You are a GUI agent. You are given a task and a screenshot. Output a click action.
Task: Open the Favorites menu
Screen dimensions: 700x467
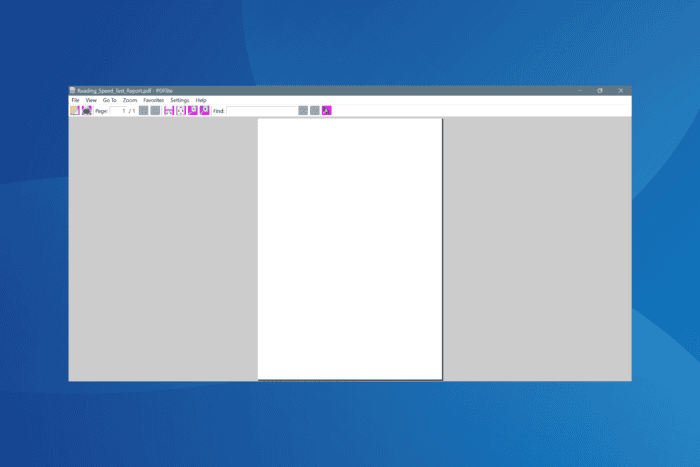tap(154, 100)
